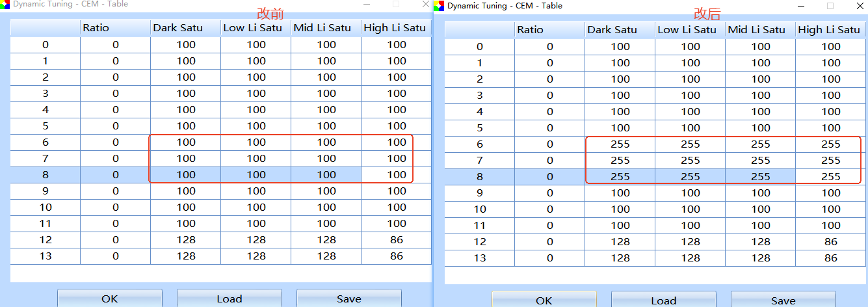Select row 8 header in left table
Viewport: 868px width, 307px height.
46,175
